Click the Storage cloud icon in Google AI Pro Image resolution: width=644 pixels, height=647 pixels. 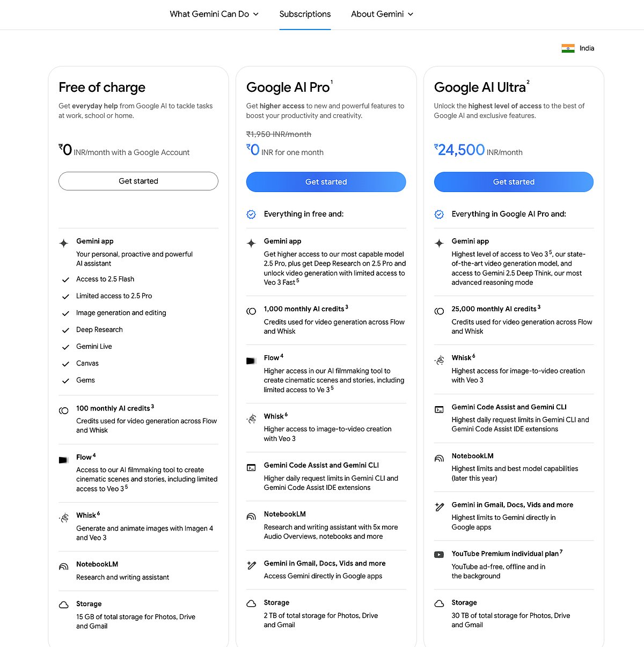251,604
